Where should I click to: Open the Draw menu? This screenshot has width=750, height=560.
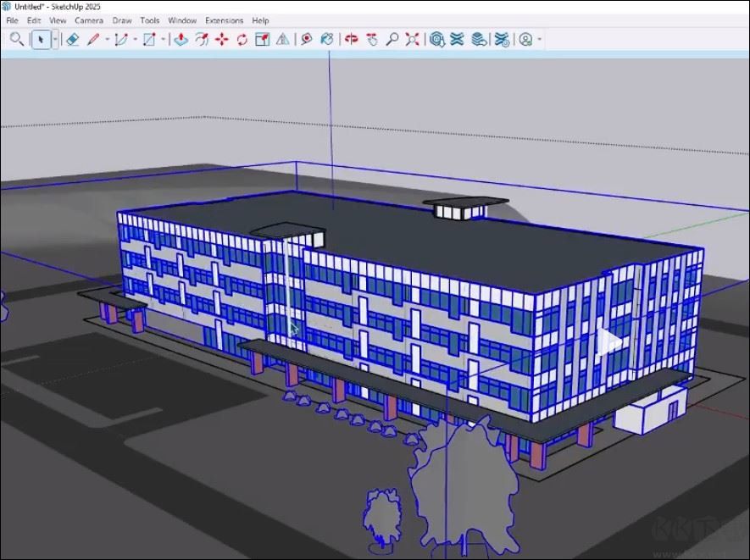(x=122, y=20)
